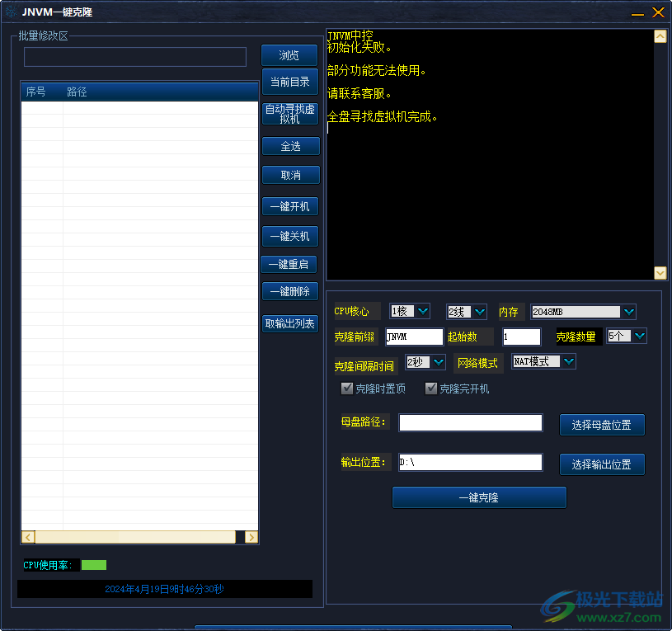
Task: Click the 选择输出位置 button
Action: pyautogui.click(x=601, y=464)
